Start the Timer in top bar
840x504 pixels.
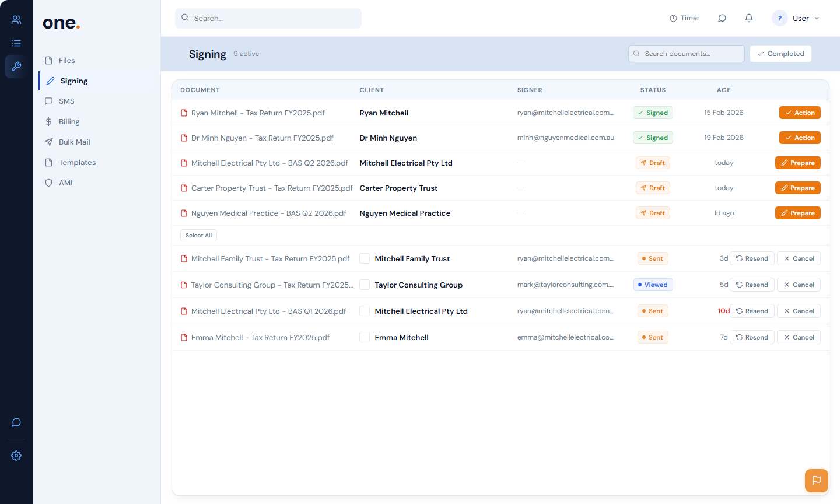(x=685, y=18)
